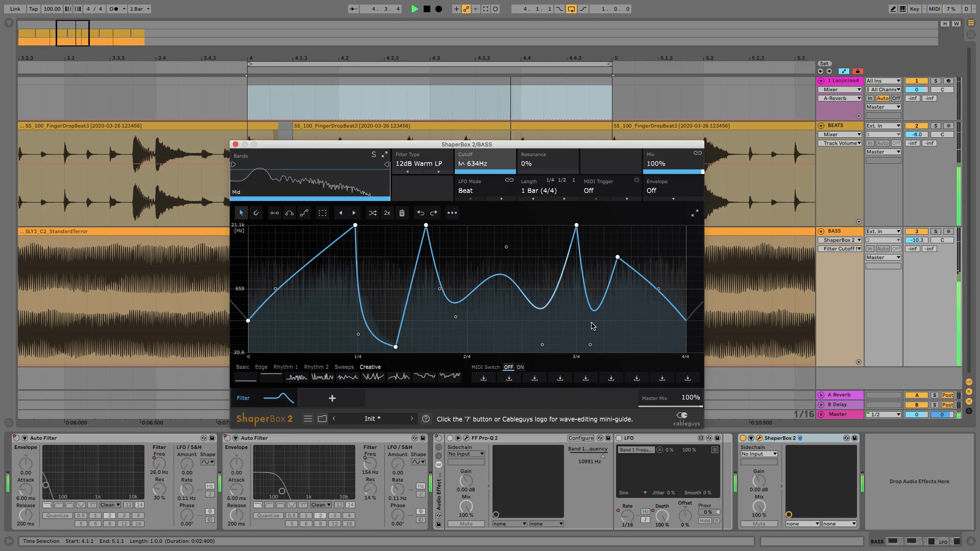The width and height of the screenshot is (980, 551).
Task: Adjust the Master Mix slider
Action: click(x=670, y=406)
